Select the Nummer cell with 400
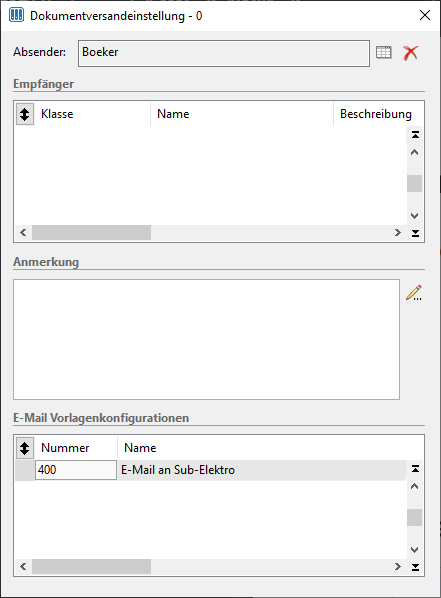Image resolution: width=441 pixels, height=598 pixels. click(76, 470)
